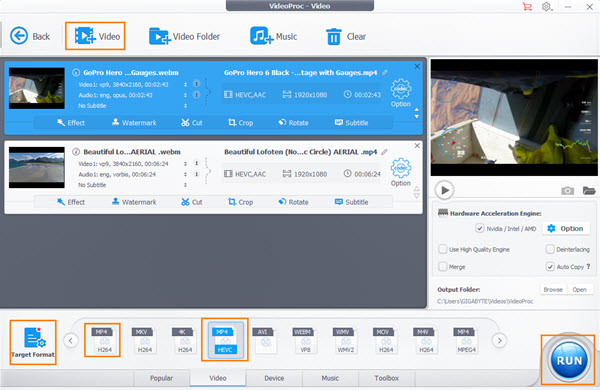600x390 pixels.
Task: Switch to Music tab
Action: 330,378
